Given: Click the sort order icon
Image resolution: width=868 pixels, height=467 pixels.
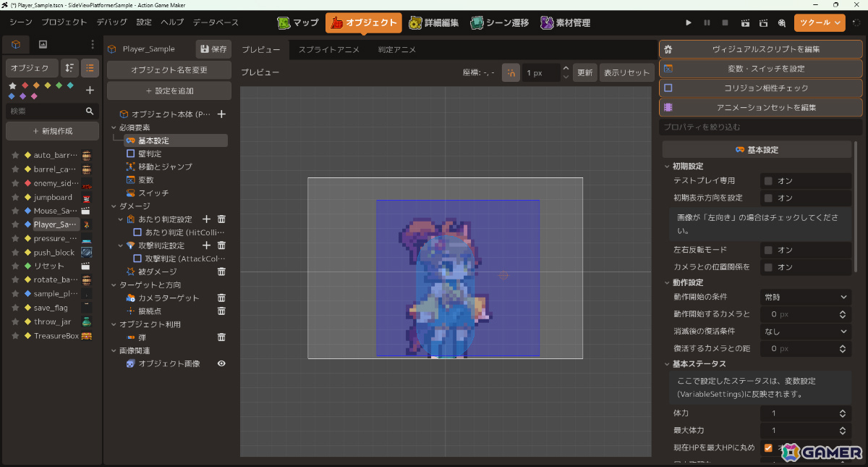Looking at the screenshot, I should pos(69,67).
